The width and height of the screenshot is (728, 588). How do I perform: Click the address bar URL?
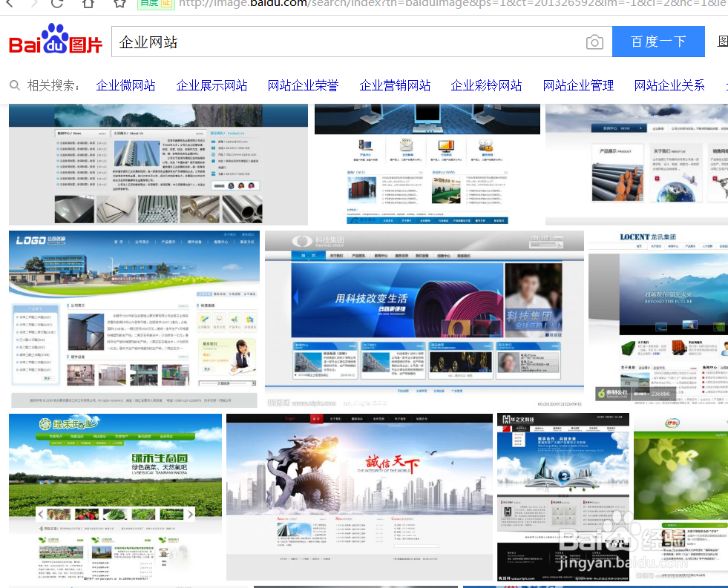(453, 4)
